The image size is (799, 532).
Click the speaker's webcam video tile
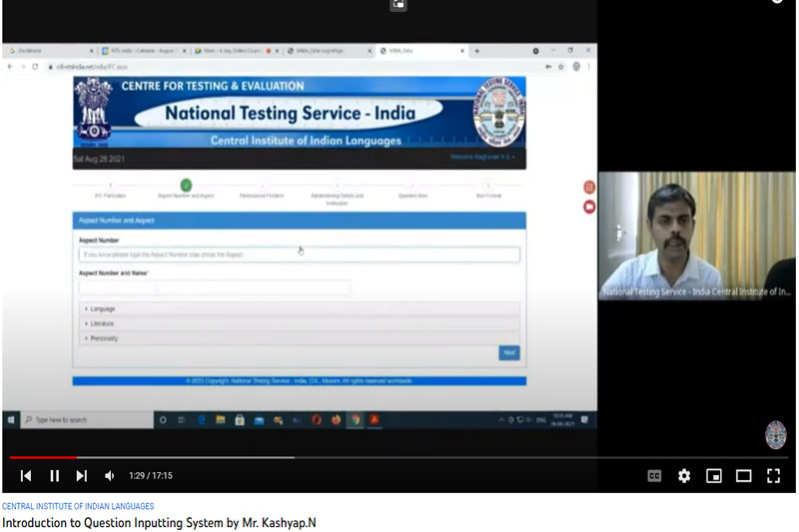tap(696, 237)
